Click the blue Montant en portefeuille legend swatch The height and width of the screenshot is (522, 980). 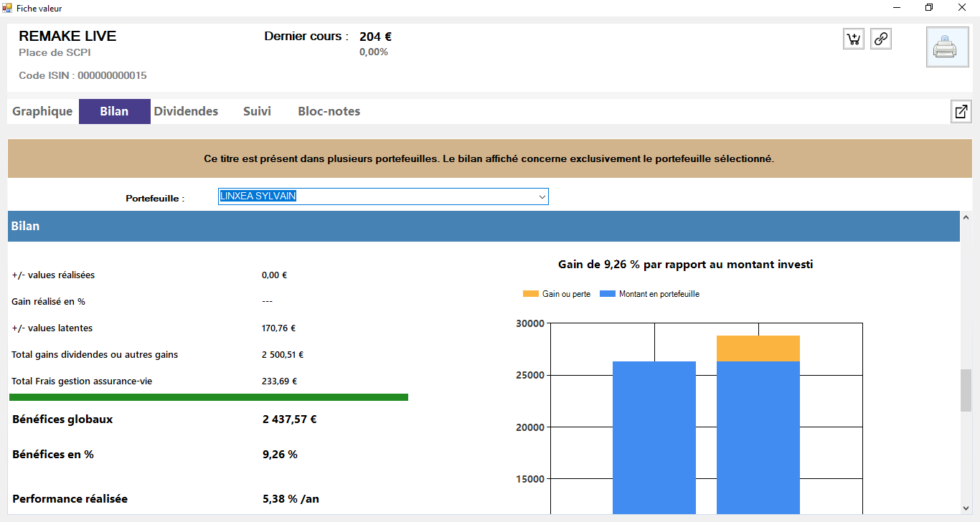(607, 294)
